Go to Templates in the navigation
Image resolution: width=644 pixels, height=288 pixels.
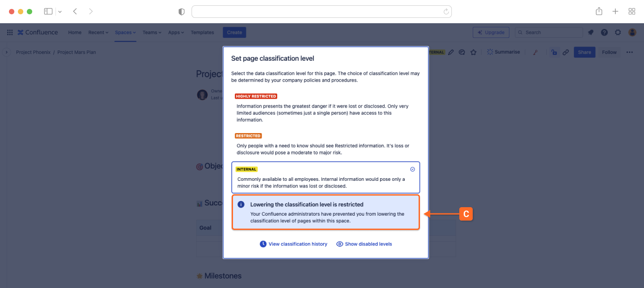click(202, 33)
